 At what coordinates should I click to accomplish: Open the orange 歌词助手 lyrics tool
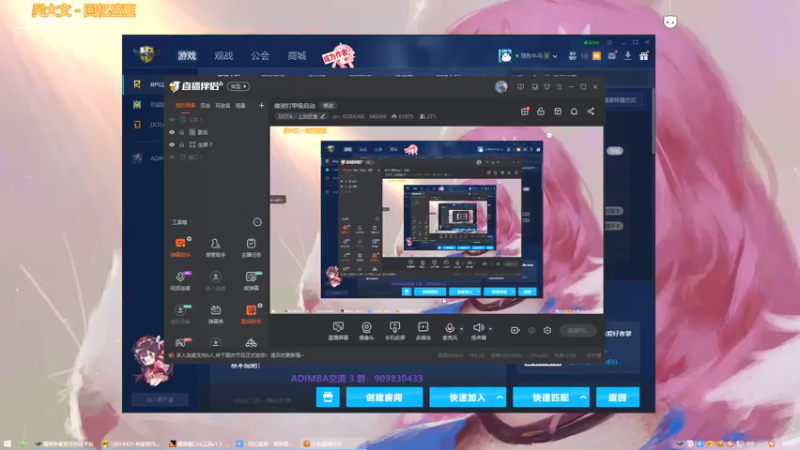251,314
